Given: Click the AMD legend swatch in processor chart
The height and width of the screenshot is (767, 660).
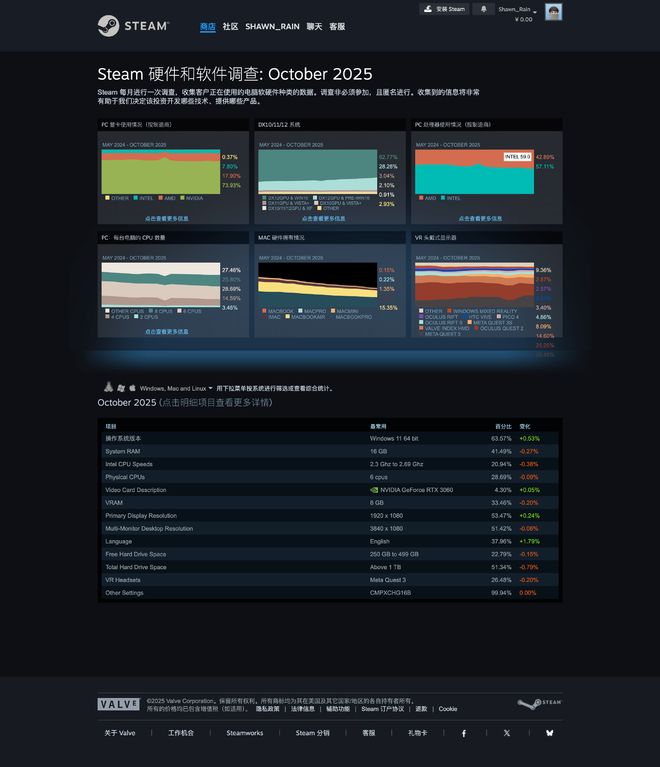Looking at the screenshot, I should (x=421, y=198).
